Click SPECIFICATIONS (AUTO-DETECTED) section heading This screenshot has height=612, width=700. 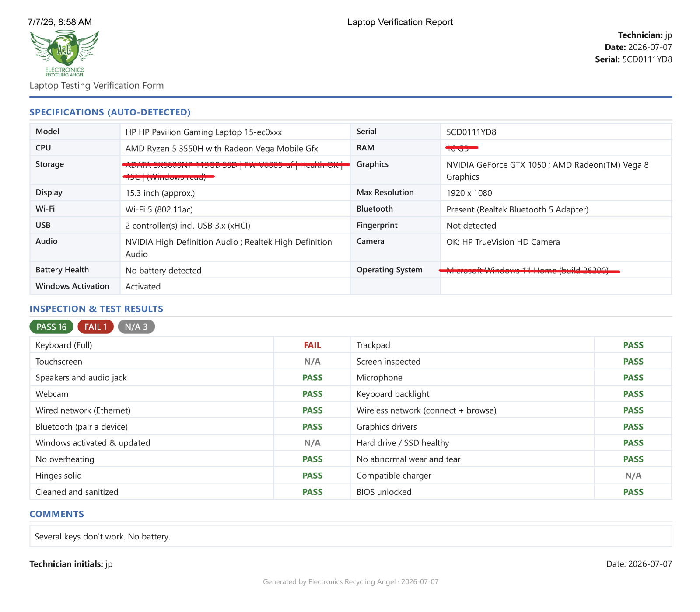point(110,112)
